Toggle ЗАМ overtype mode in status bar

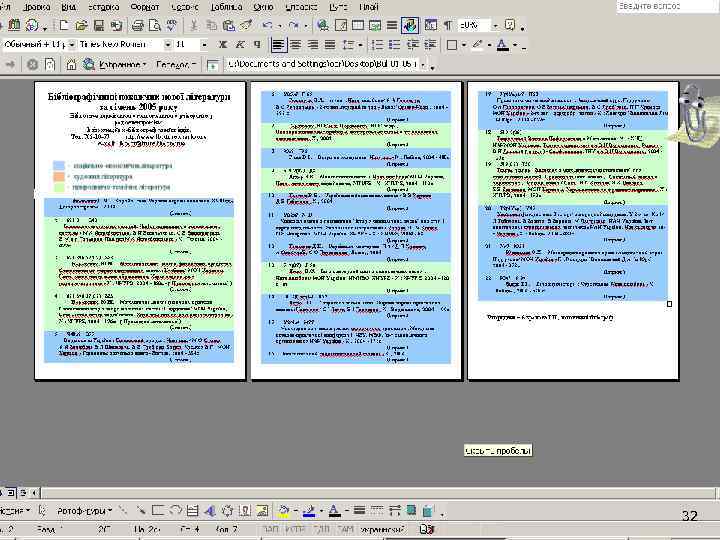pos(345,529)
